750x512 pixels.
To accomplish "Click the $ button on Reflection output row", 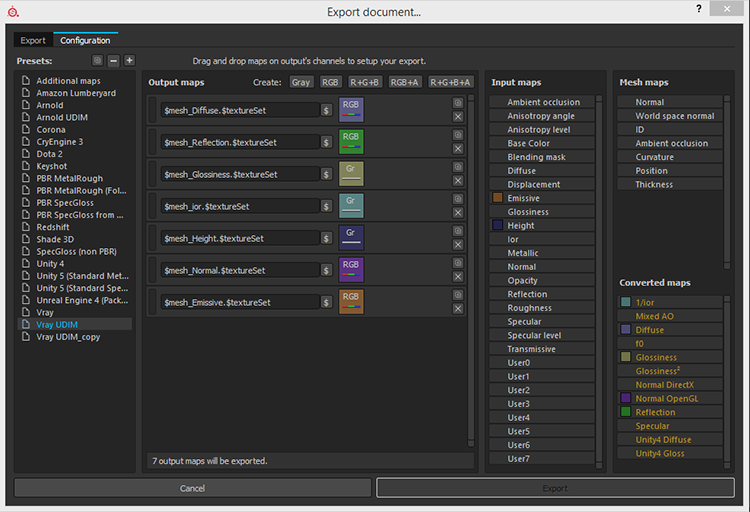I will point(326,143).
